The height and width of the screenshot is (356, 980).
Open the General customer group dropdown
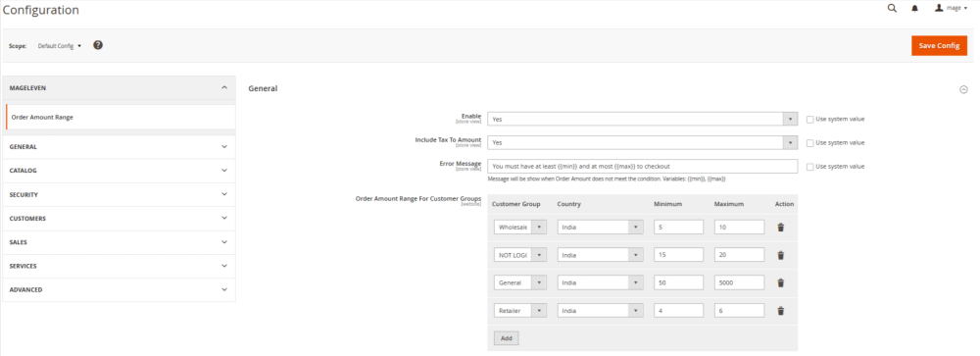[x=520, y=282]
